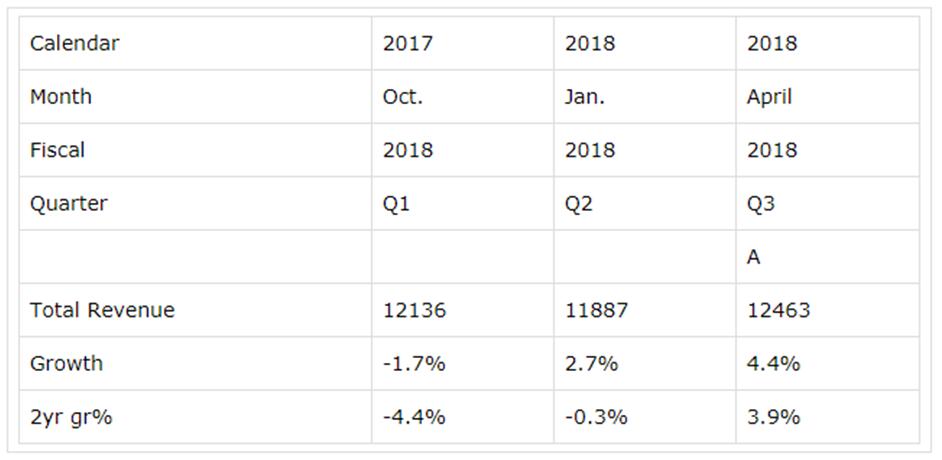Select the 12136 revenue value
This screenshot has height=460, width=942.
414,310
